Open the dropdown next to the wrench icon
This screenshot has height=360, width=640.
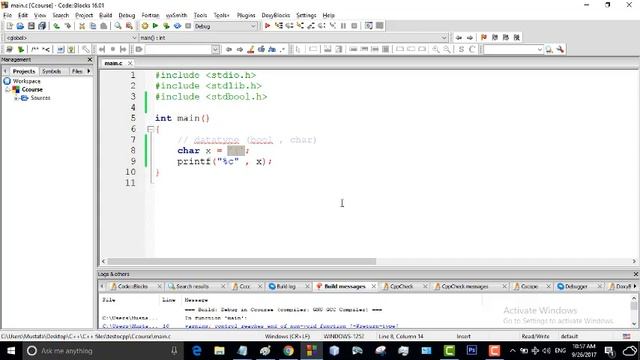pos(540,49)
